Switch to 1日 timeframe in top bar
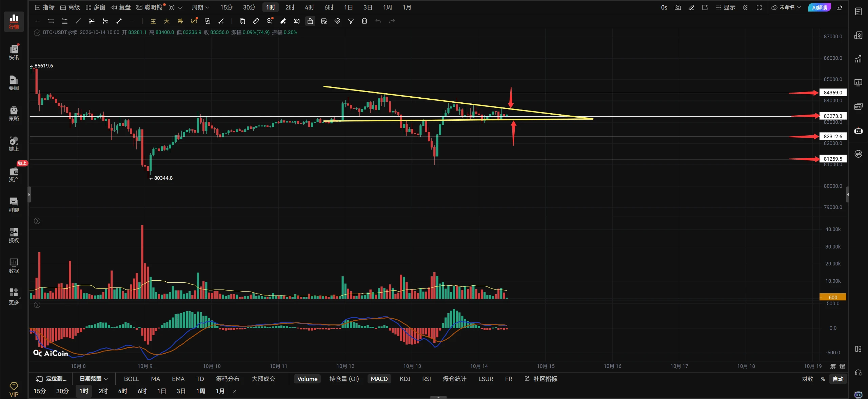This screenshot has width=868, height=399. point(348,7)
